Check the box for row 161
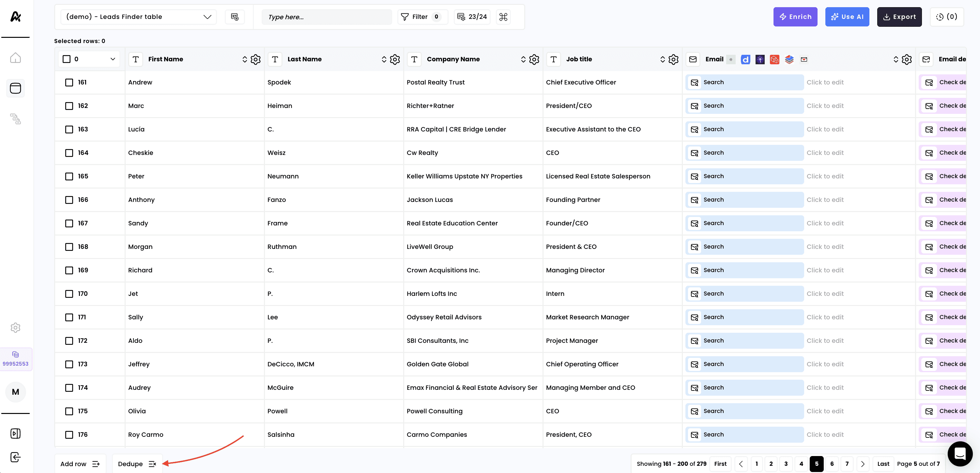The height and width of the screenshot is (473, 980). 69,83
